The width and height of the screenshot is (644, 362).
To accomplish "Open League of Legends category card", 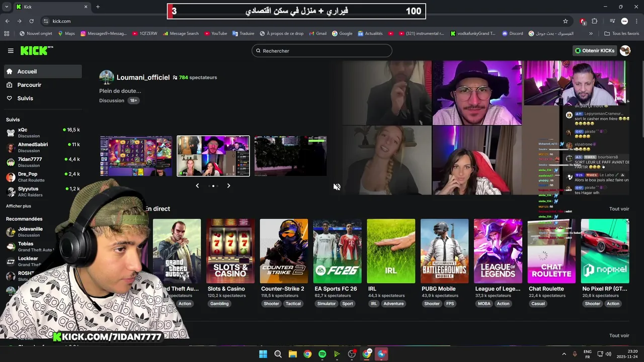I will click(x=498, y=251).
